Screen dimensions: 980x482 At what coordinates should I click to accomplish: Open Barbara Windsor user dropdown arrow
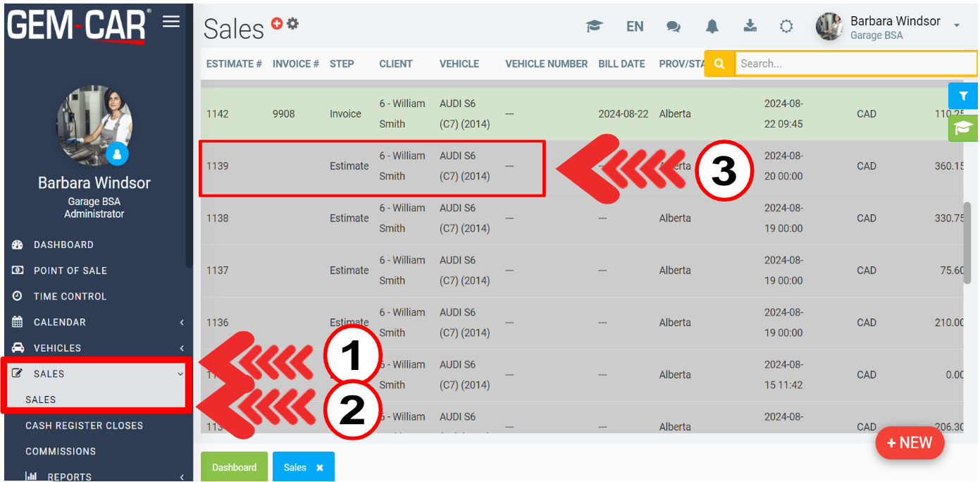pyautogui.click(x=957, y=26)
